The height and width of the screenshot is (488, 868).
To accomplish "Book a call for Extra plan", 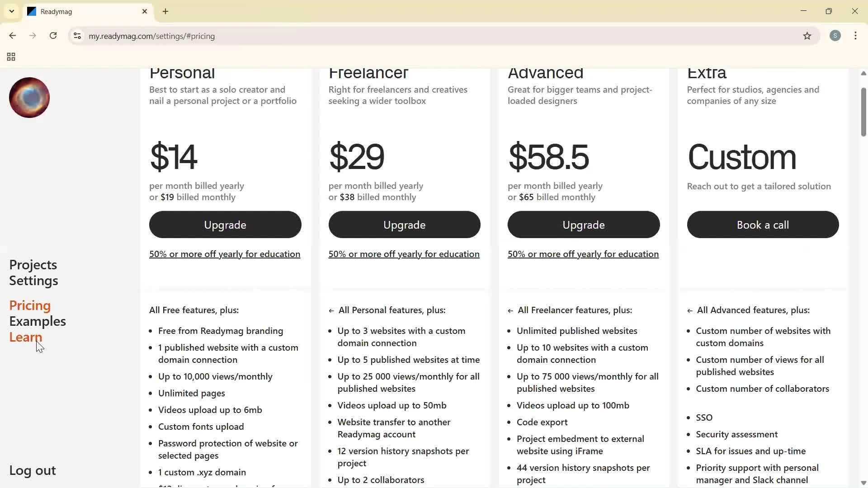I will click(763, 225).
